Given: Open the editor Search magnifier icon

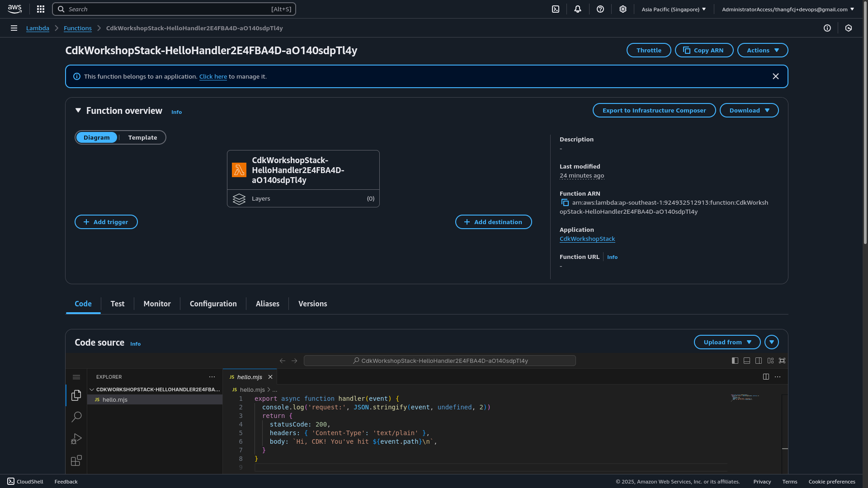Looking at the screenshot, I should (x=76, y=417).
